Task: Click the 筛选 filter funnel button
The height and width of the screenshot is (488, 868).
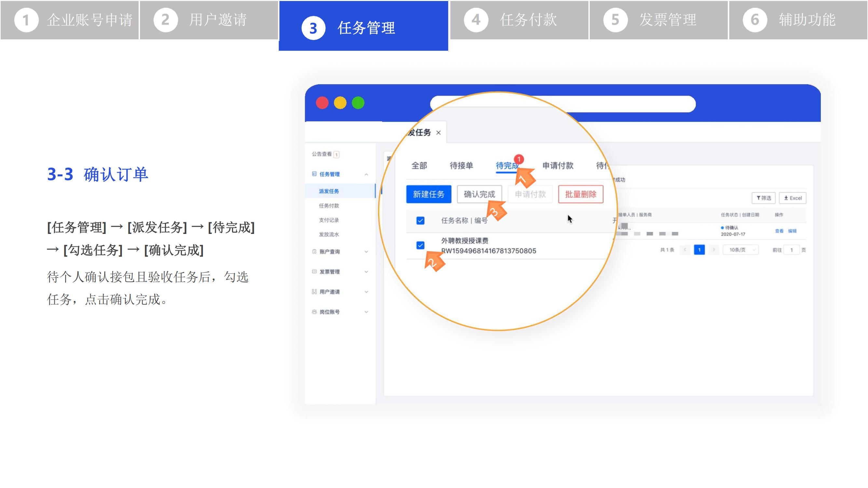Action: coord(763,198)
